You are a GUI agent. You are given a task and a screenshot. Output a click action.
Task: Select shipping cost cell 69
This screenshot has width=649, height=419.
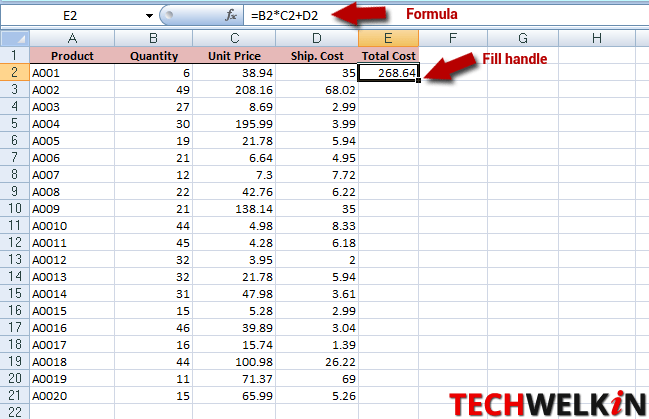click(317, 378)
